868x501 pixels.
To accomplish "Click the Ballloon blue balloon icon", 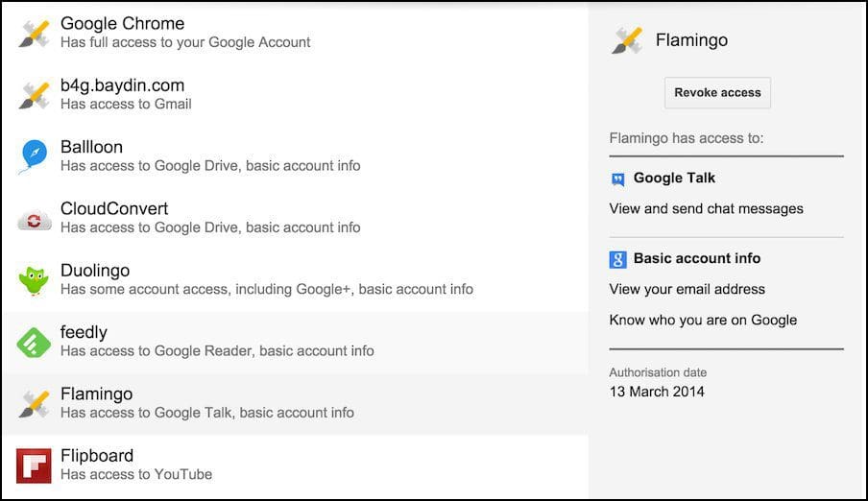I will tap(35, 156).
